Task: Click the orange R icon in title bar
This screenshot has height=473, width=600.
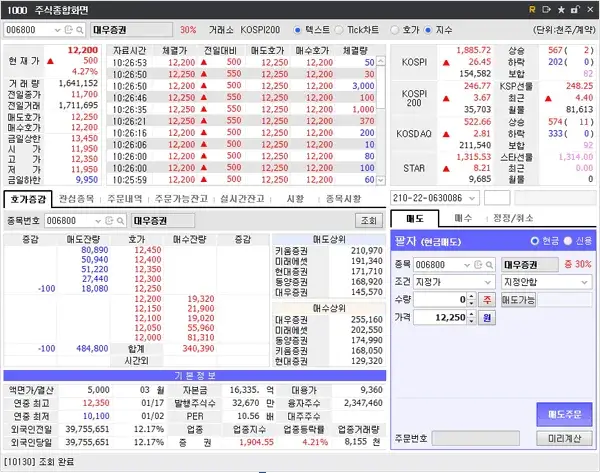Action: tap(532, 10)
